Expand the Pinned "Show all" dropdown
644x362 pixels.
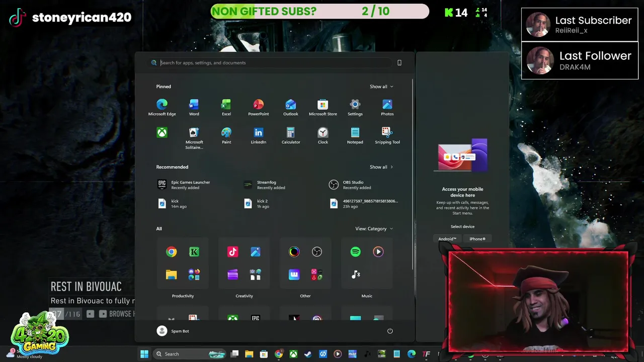coord(381,86)
